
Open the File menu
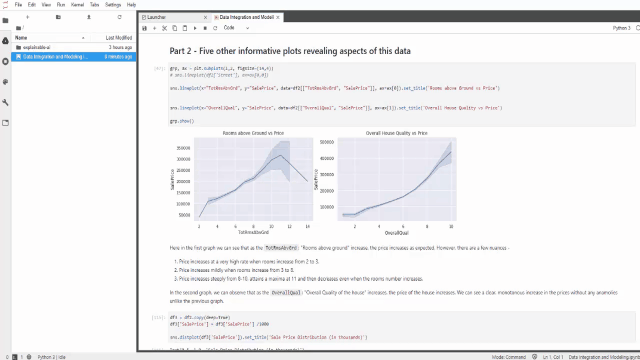[x=18, y=5]
